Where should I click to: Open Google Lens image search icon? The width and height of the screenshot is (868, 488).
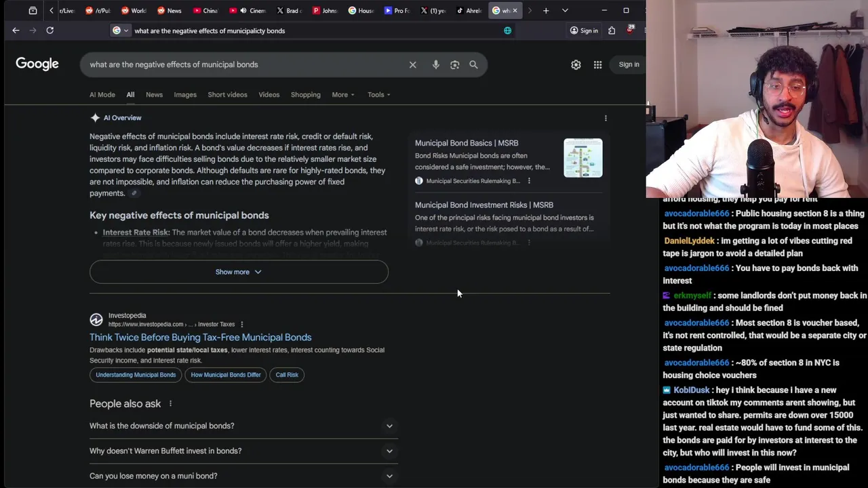(x=454, y=64)
